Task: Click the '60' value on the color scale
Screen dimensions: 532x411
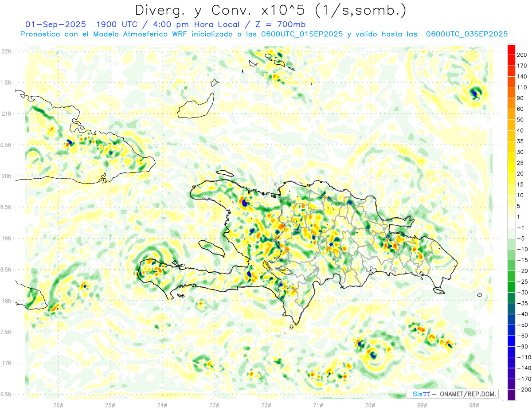Action: (520, 109)
